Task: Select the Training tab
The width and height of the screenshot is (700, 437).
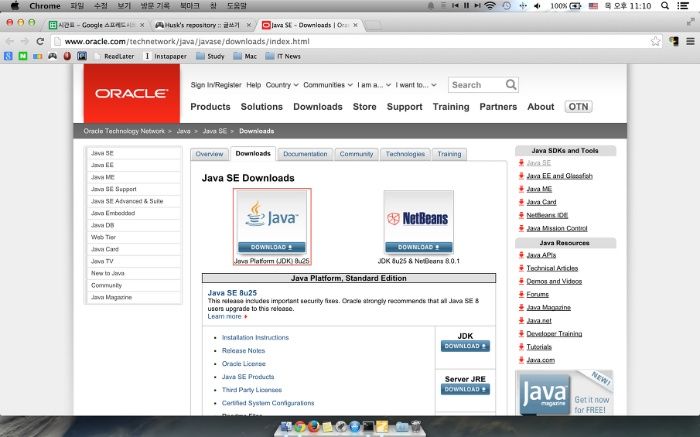Action: pos(449,154)
